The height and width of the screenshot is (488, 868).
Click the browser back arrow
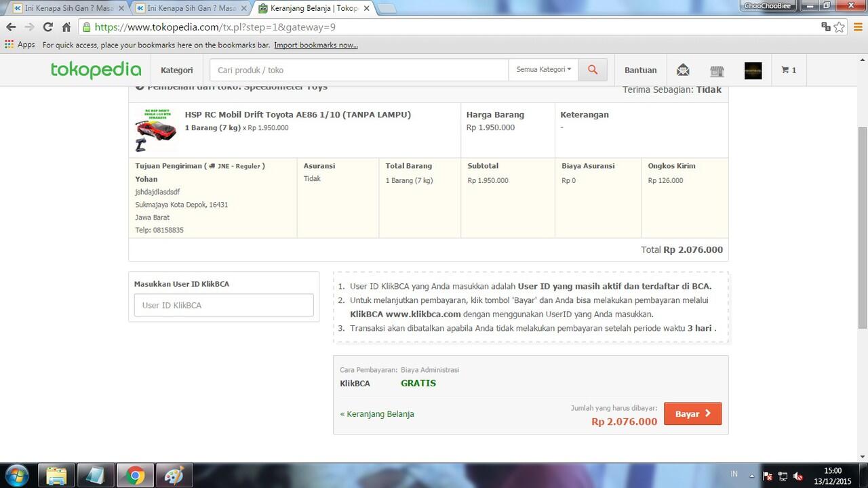point(11,27)
